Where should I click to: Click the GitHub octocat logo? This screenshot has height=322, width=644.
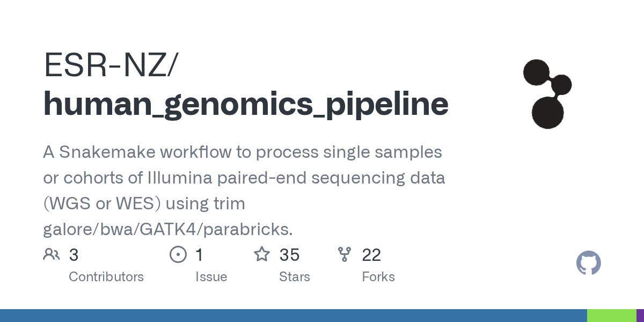589,264
